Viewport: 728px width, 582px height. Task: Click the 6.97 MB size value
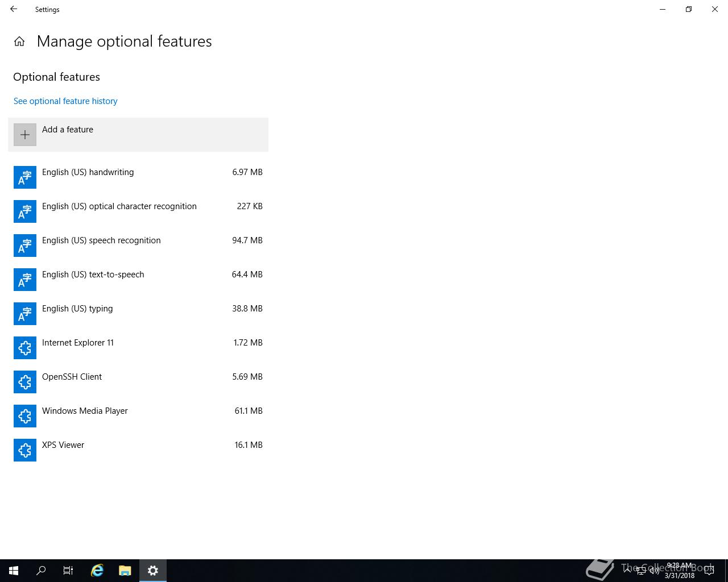coord(247,172)
